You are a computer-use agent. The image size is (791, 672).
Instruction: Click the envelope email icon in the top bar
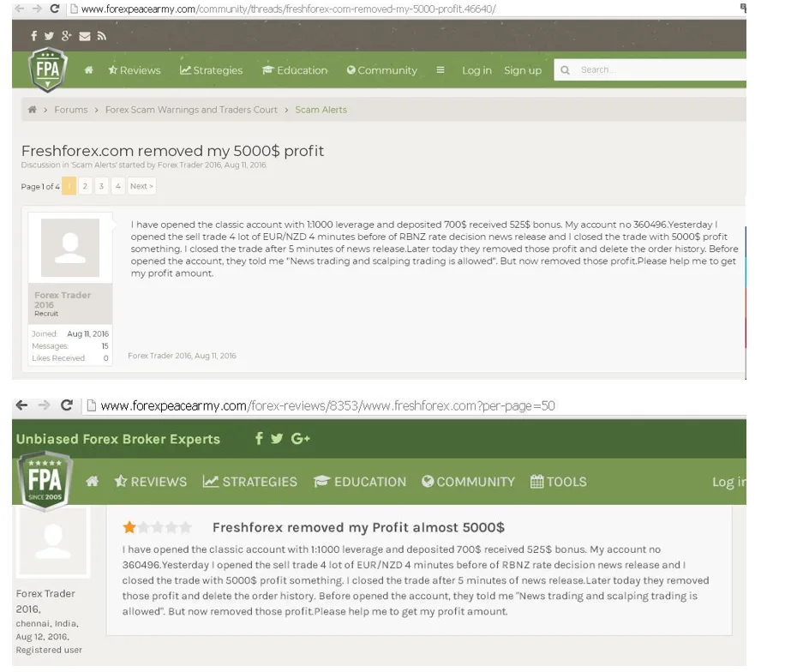[84, 36]
